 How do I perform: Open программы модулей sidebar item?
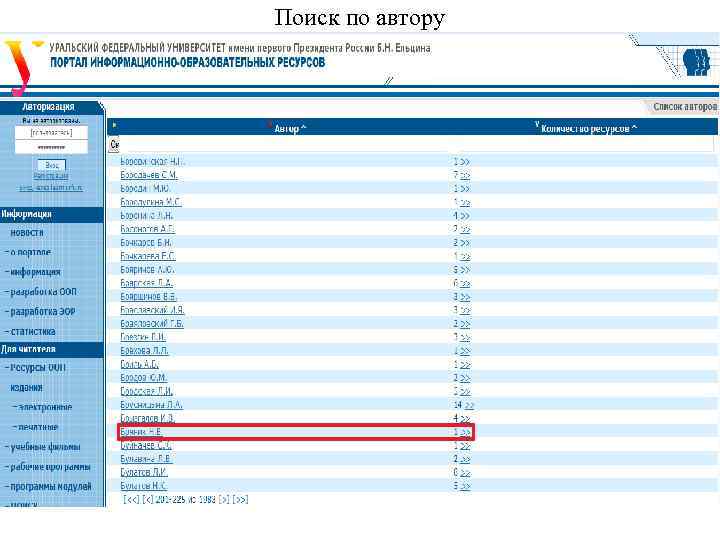[51, 486]
